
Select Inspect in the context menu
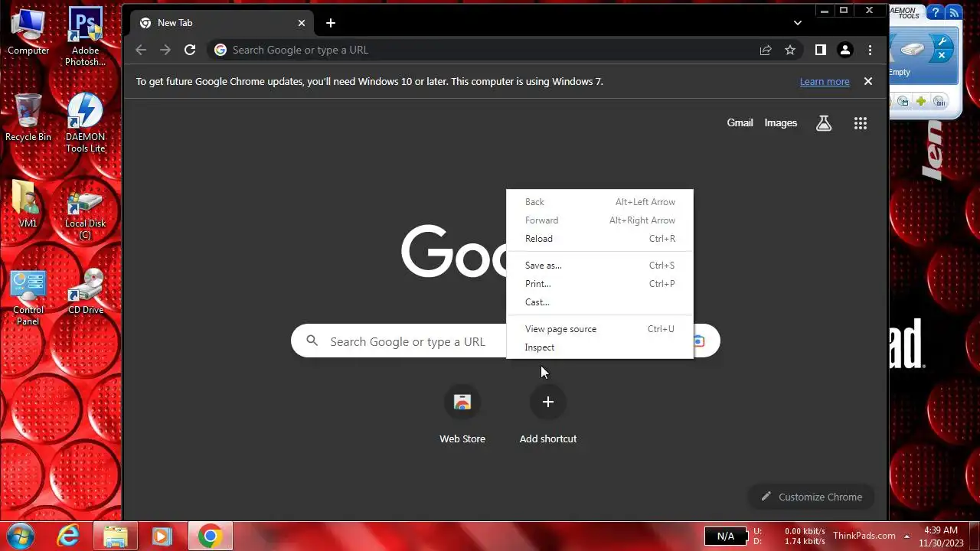[x=599, y=347]
